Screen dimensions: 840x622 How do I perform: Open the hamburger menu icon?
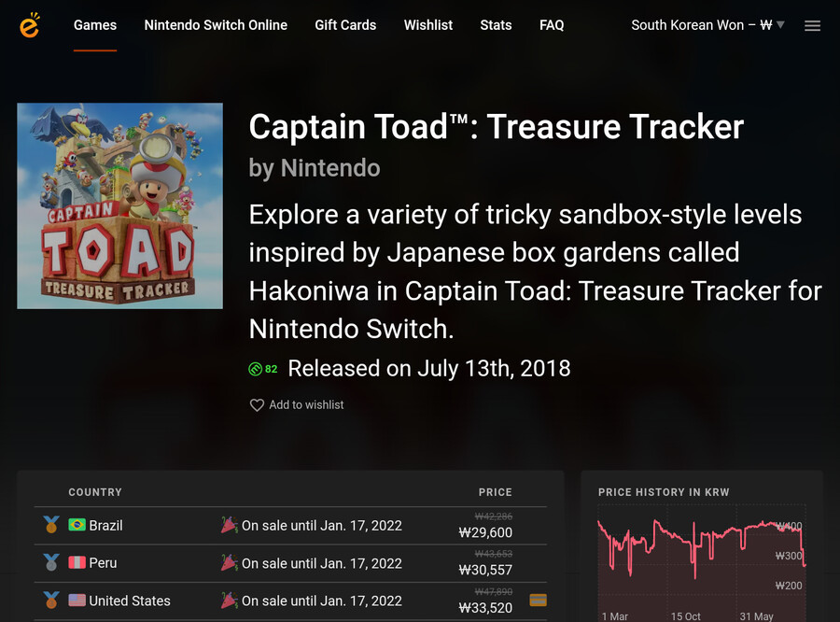[812, 25]
